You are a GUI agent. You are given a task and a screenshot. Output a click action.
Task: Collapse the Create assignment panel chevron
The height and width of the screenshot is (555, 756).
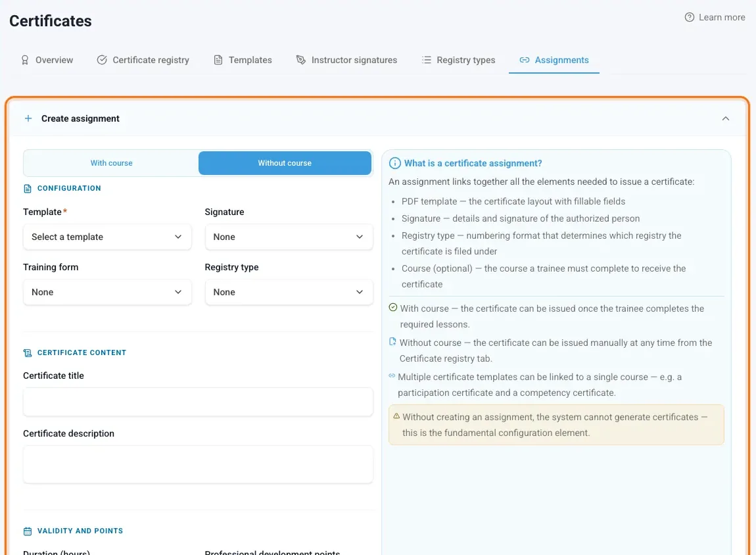pos(725,118)
